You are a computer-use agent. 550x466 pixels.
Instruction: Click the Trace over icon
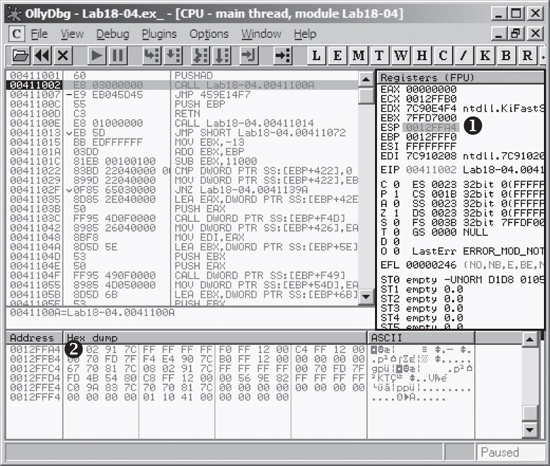[x=222, y=55]
